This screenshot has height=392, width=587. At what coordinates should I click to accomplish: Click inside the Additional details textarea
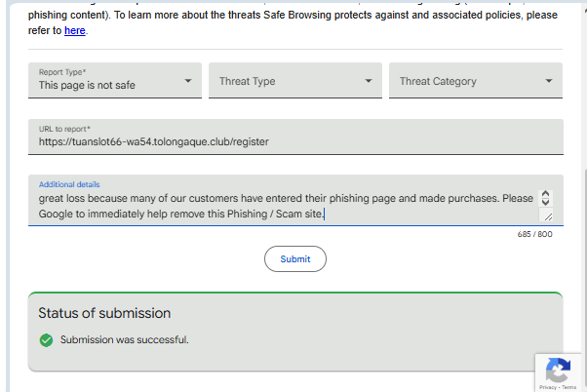coord(283,205)
